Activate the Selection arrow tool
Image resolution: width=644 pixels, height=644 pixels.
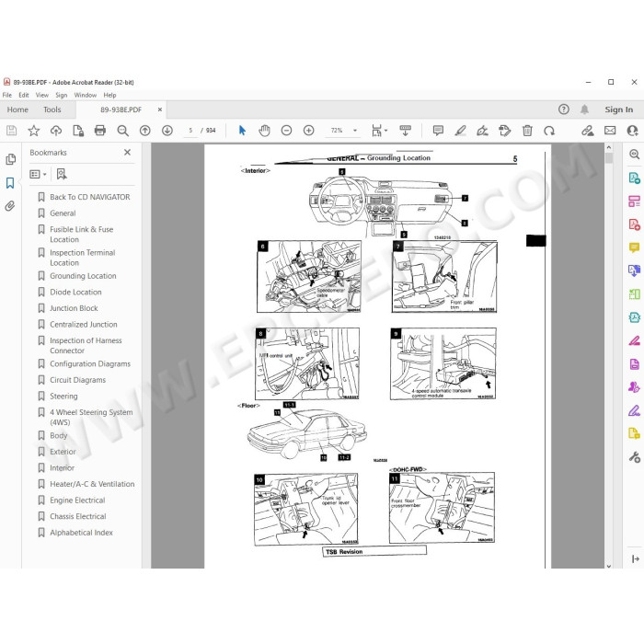click(x=242, y=131)
